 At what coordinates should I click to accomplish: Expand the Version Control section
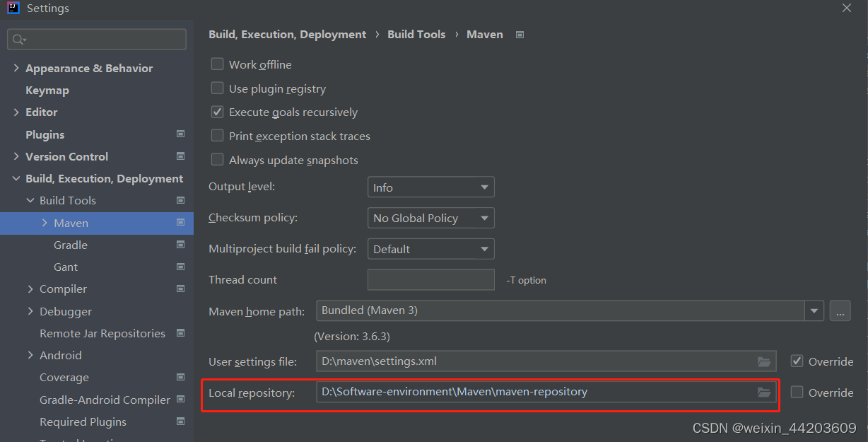(x=16, y=156)
